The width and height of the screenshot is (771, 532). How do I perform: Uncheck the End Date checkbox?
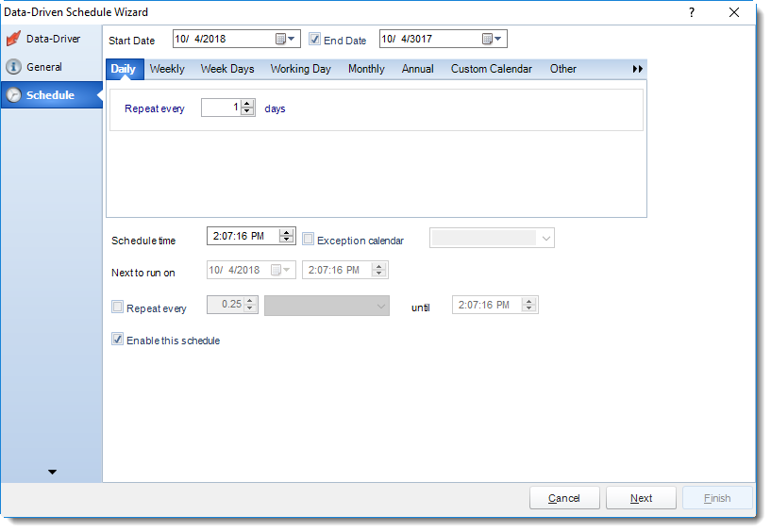click(314, 39)
